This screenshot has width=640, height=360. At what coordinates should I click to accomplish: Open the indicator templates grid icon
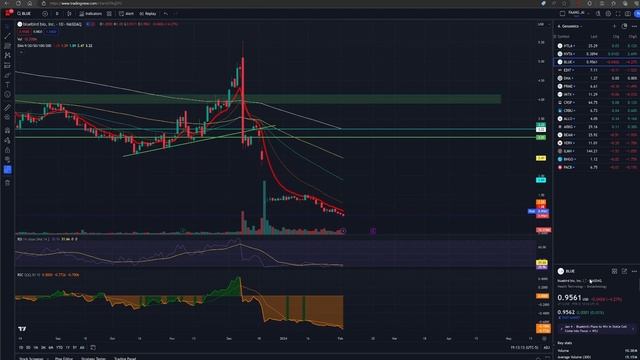109,13
